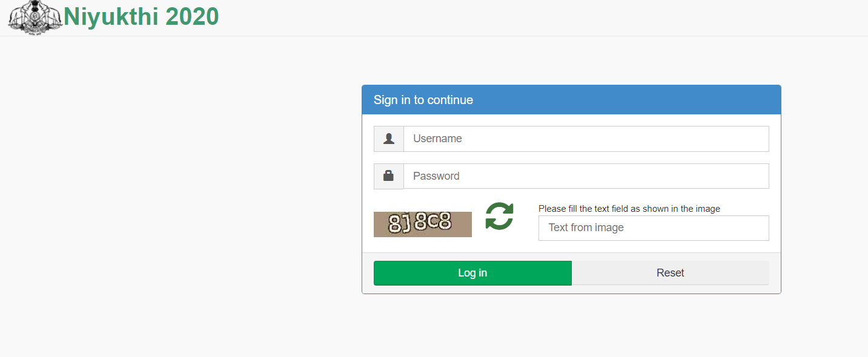
Task: Click the placeholder text inside Username box
Action: click(437, 139)
